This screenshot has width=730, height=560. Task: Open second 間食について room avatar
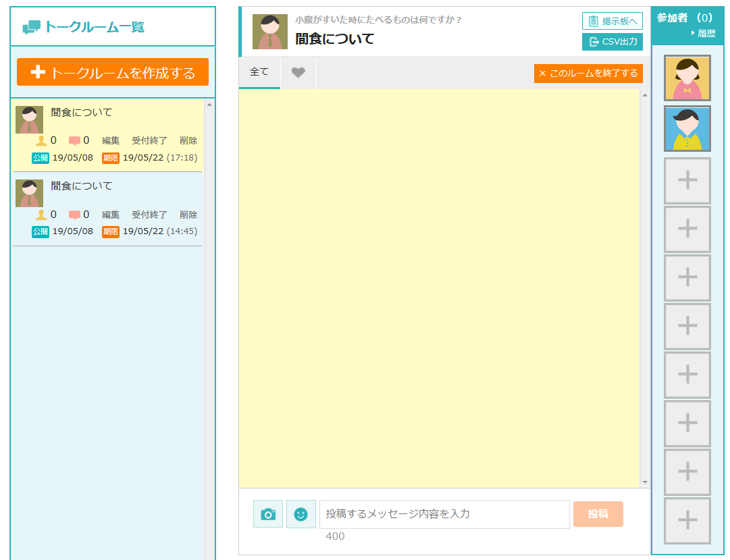point(29,194)
